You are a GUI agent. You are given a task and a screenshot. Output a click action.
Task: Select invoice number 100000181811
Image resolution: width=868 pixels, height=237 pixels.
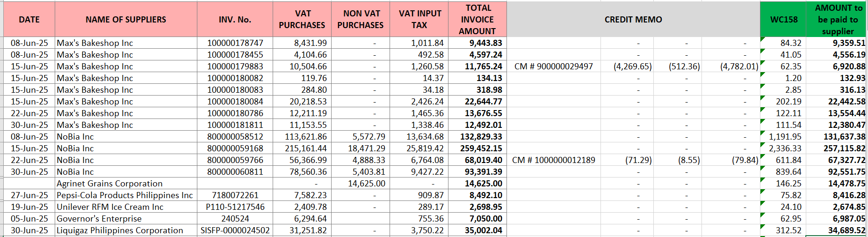(235, 125)
